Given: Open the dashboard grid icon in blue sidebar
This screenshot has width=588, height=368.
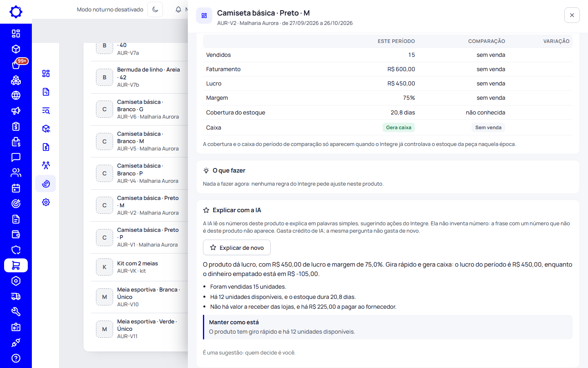Looking at the screenshot, I should coord(16,34).
